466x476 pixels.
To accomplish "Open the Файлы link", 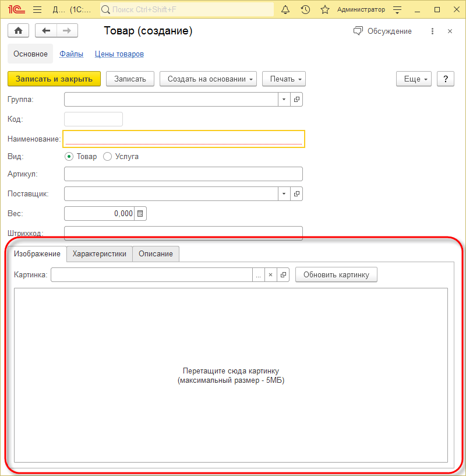I will point(71,54).
